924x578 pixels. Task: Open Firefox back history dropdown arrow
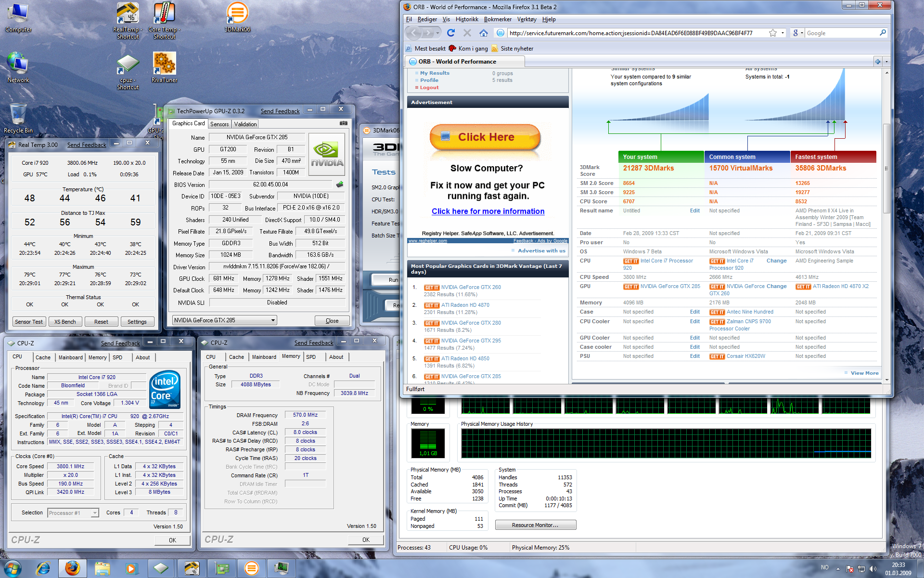click(x=437, y=33)
